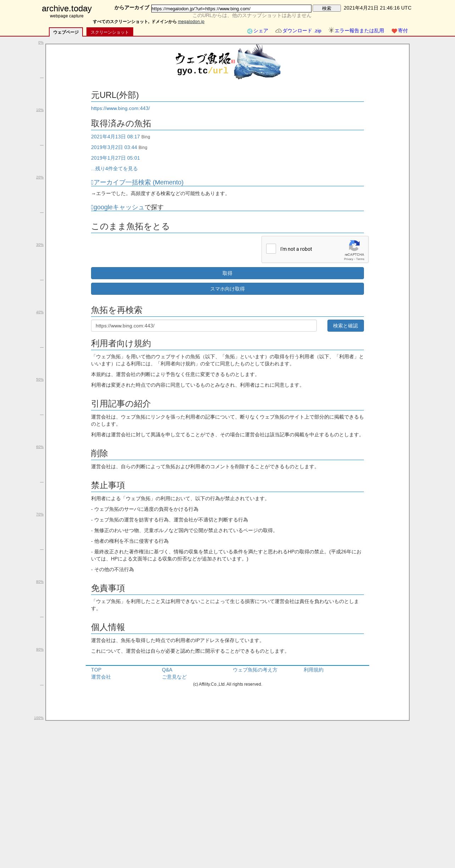This screenshot has width=455, height=868.
Task: Open the https://www.bing.com:443/ link
Action: 120,108
